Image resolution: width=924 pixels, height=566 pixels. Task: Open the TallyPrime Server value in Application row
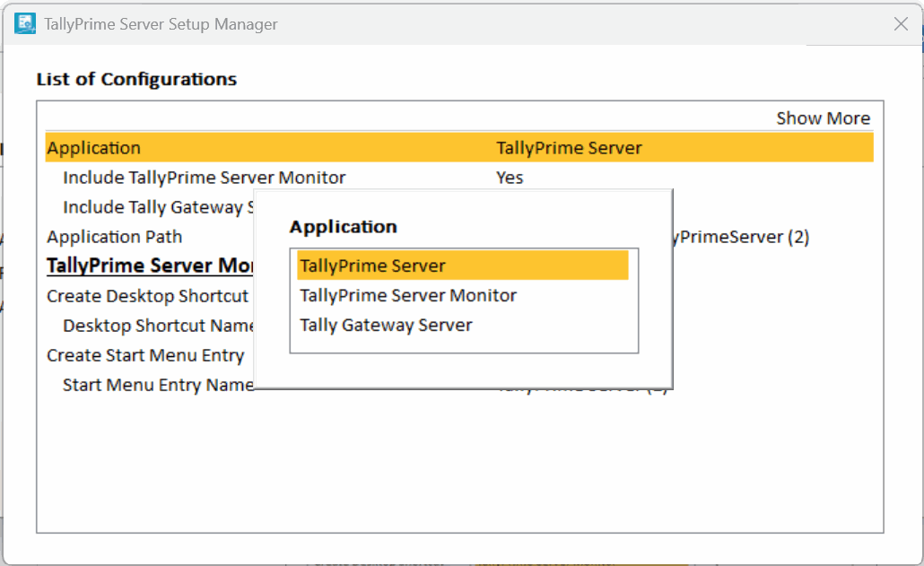point(569,148)
